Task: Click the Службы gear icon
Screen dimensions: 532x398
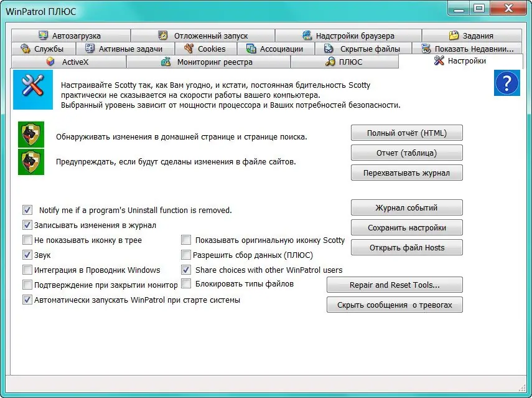Action: click(x=25, y=49)
